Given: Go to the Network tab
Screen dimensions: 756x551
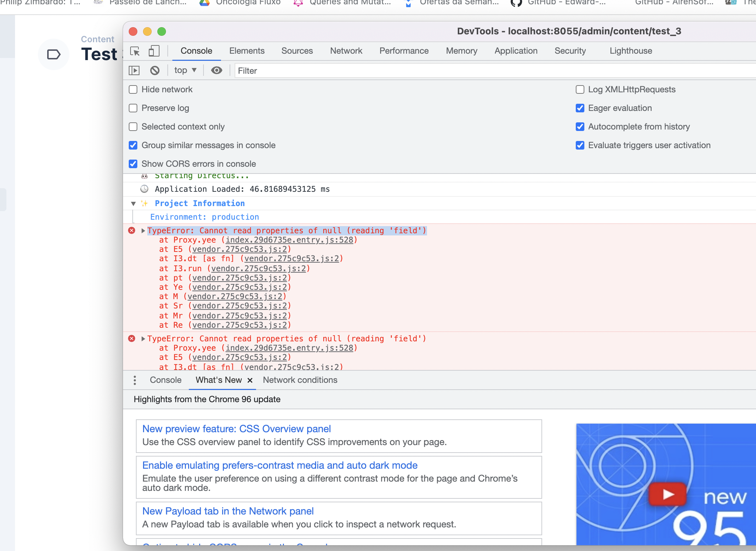Looking at the screenshot, I should click(x=346, y=51).
